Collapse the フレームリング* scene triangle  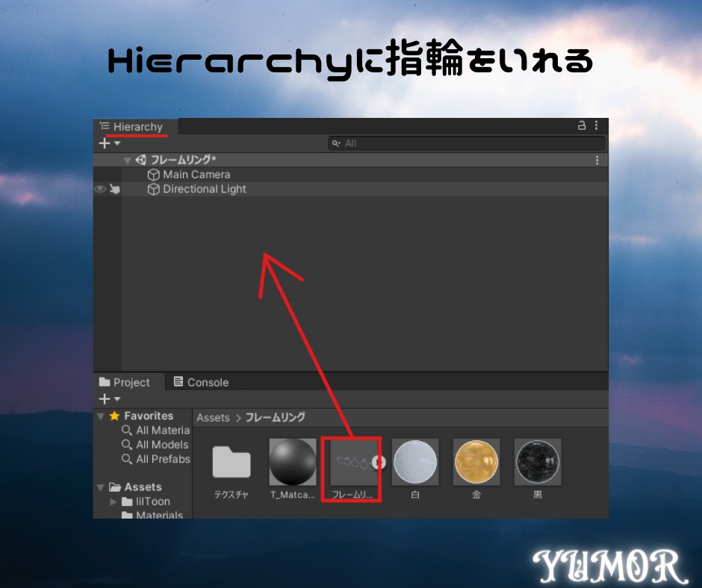tap(127, 160)
